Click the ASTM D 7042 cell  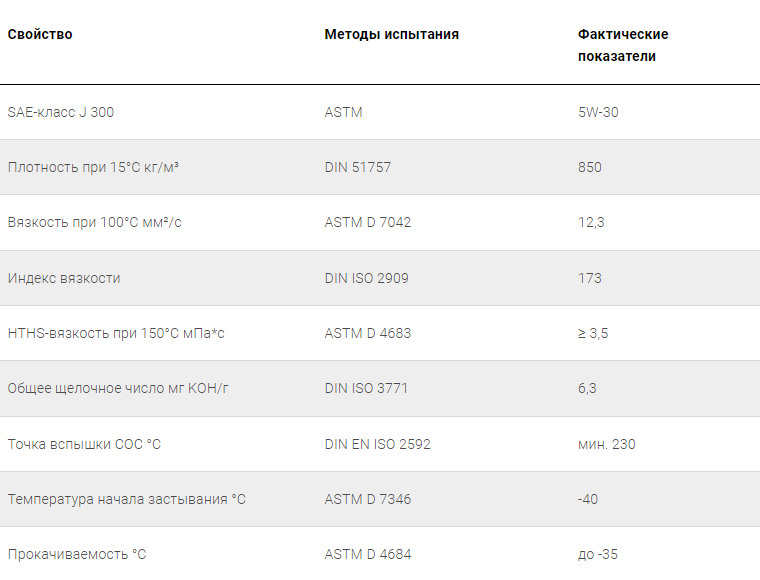pos(367,222)
